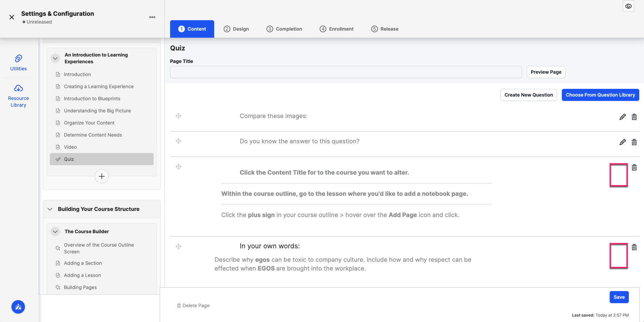Viewport: 644px width, 322px height.
Task: Click the drag handle beside 'In your own words'
Action: tap(179, 246)
